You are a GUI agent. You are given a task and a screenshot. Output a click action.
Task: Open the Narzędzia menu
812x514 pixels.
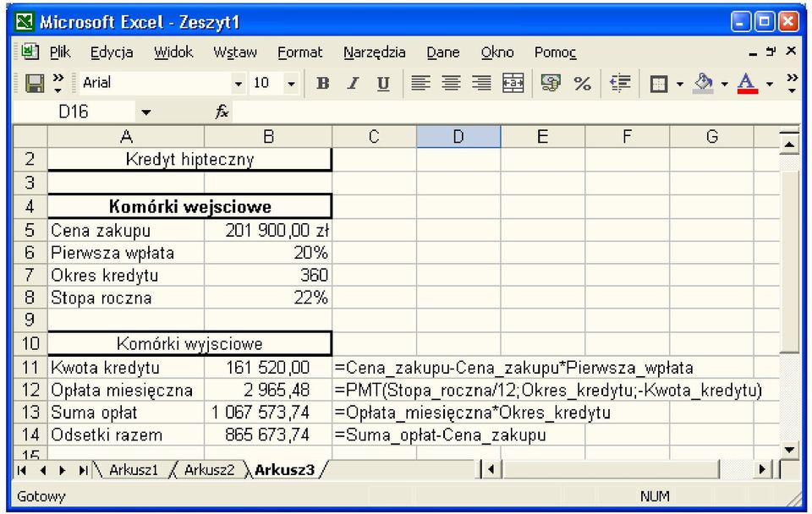pyautogui.click(x=375, y=52)
